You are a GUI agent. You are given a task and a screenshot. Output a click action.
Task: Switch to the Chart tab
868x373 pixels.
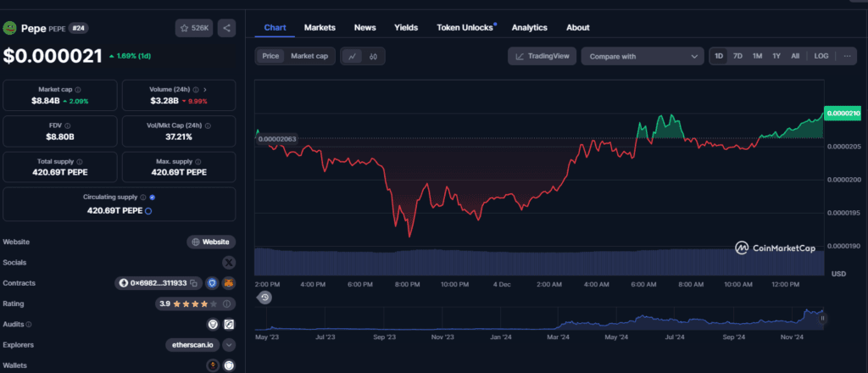275,28
